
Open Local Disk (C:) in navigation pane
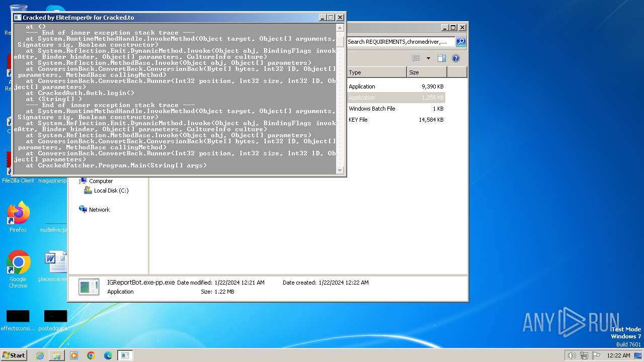pos(111,191)
